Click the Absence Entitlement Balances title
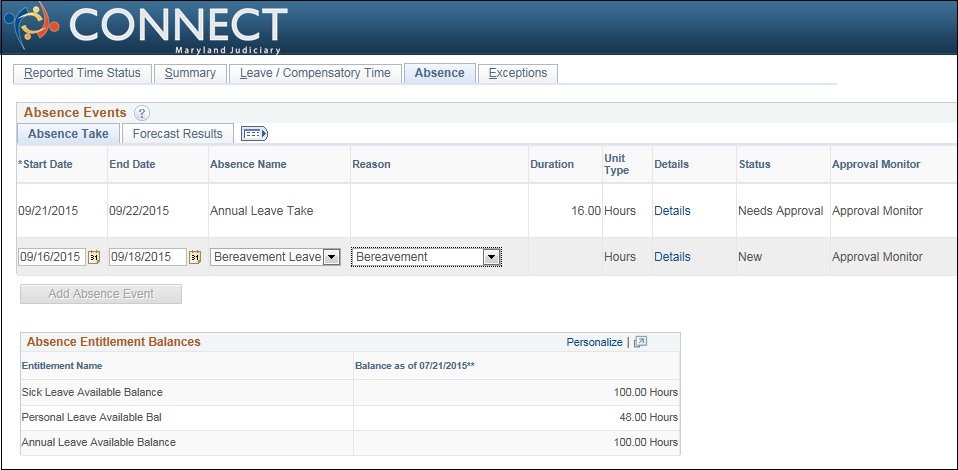 click(x=114, y=342)
